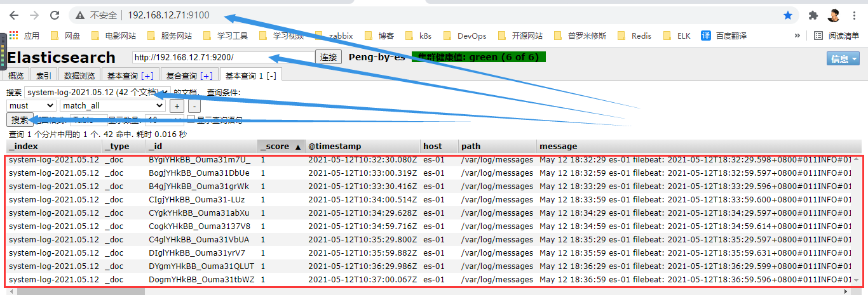
Task: Switch to the 概览 tab
Action: tap(16, 75)
